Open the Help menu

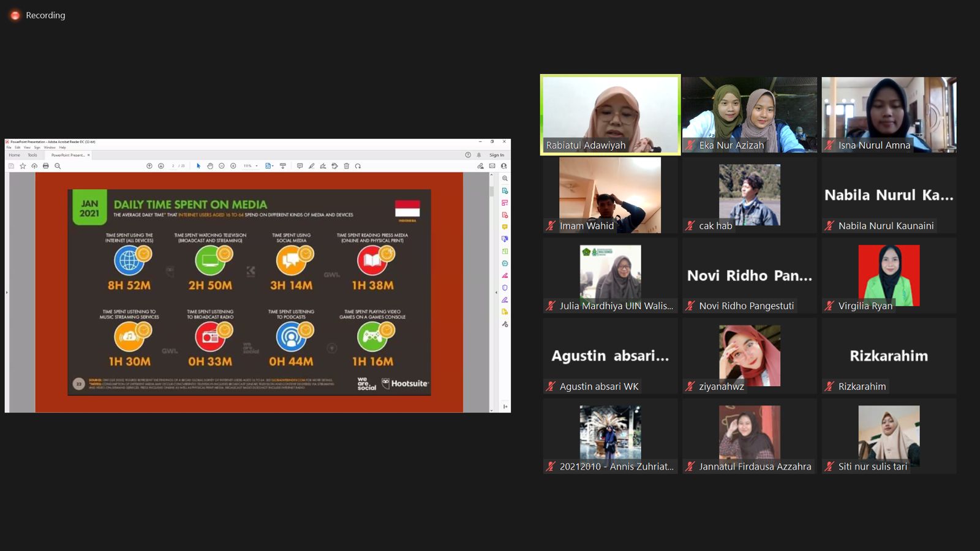[62, 148]
